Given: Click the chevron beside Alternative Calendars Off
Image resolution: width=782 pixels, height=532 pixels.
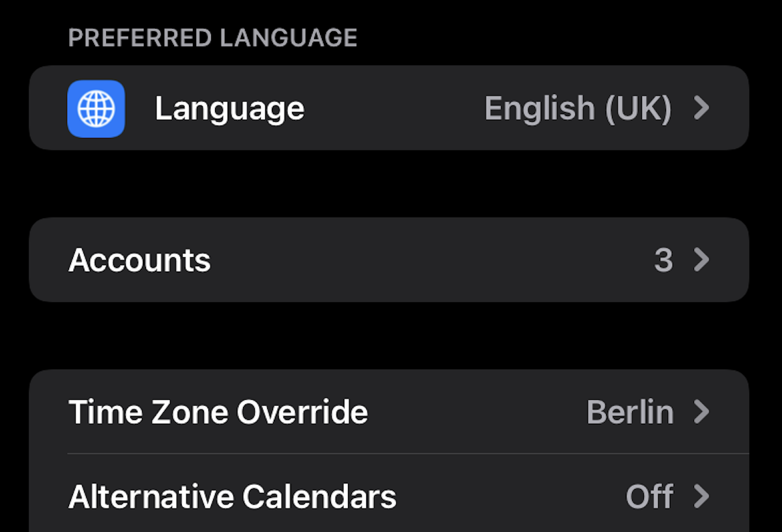Looking at the screenshot, I should 701,497.
